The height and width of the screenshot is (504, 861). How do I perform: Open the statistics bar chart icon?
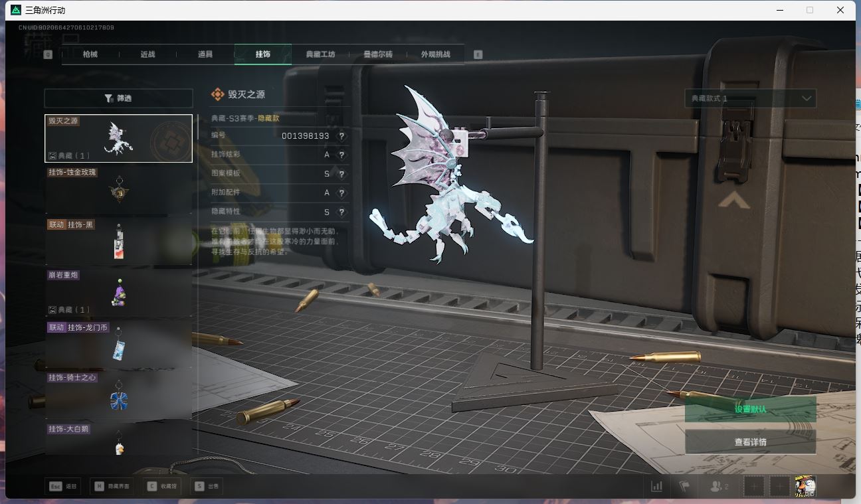656,487
